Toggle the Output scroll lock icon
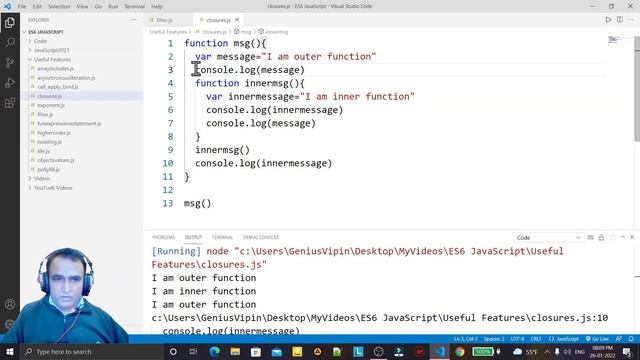Image resolution: width=640 pixels, height=360 pixels. click(601, 237)
